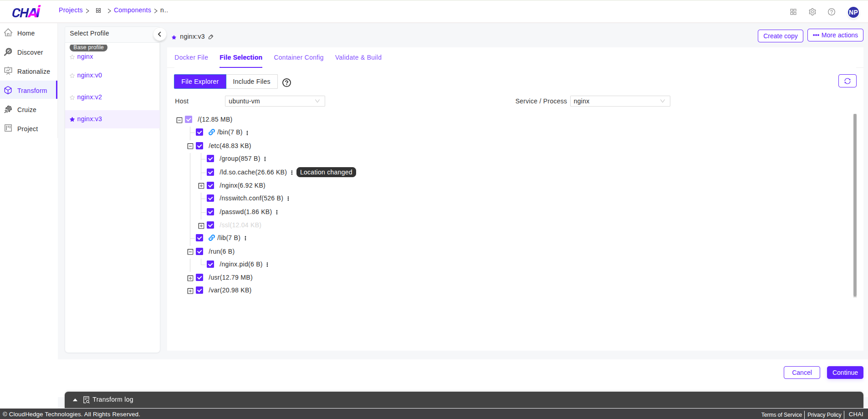Image resolution: width=868 pixels, height=419 pixels.
Task: Star the nginx:v0 profile
Action: [x=72, y=76]
